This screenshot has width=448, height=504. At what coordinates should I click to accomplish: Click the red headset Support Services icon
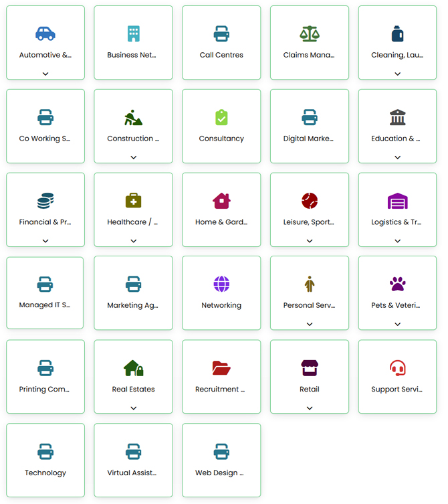coord(397,368)
